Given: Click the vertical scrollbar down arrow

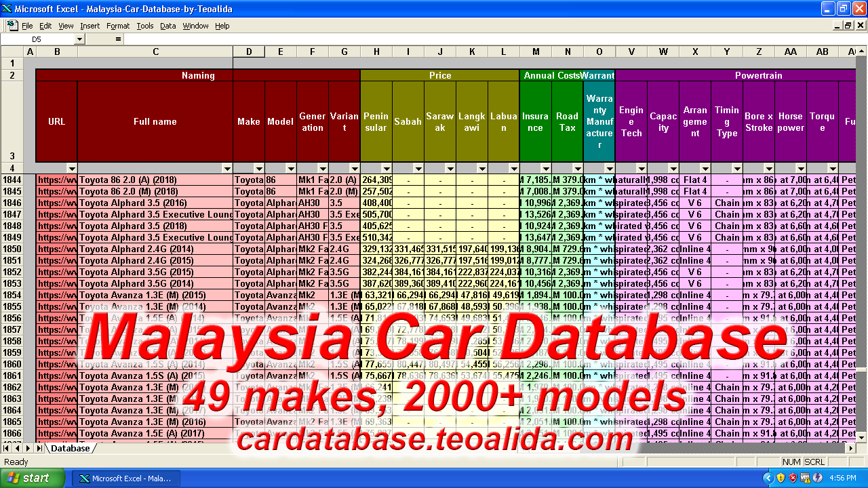Looking at the screenshot, I should [861, 438].
